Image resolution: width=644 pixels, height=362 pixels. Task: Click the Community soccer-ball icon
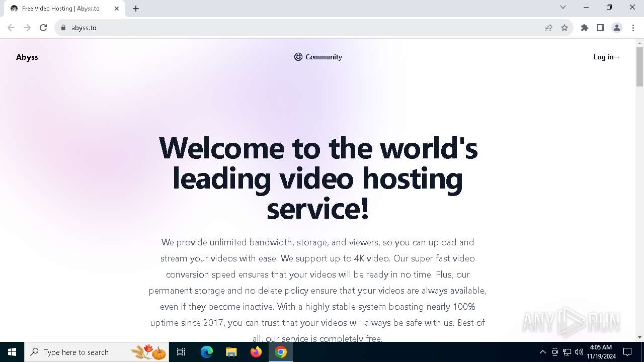tap(298, 57)
